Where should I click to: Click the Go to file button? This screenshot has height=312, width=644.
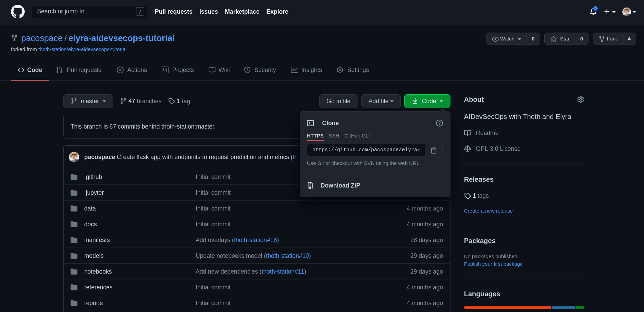[x=338, y=101]
